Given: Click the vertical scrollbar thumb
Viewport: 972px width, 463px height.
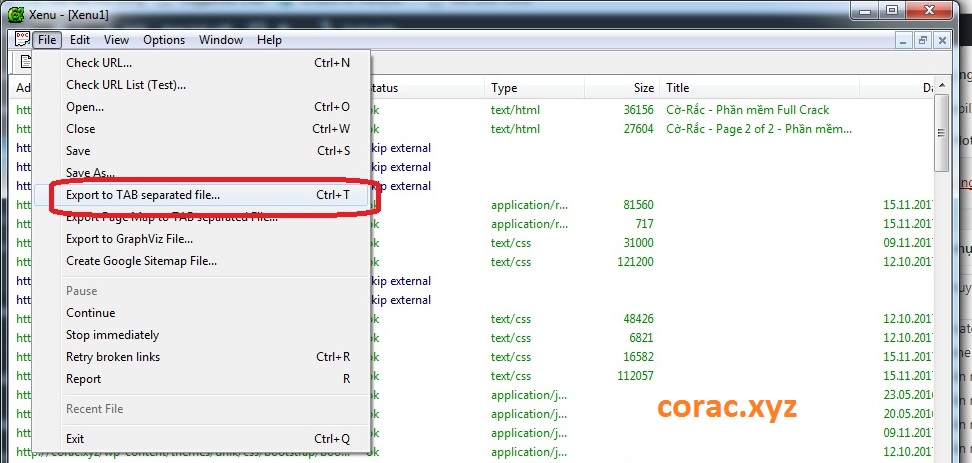Looking at the screenshot, I should click(x=942, y=133).
